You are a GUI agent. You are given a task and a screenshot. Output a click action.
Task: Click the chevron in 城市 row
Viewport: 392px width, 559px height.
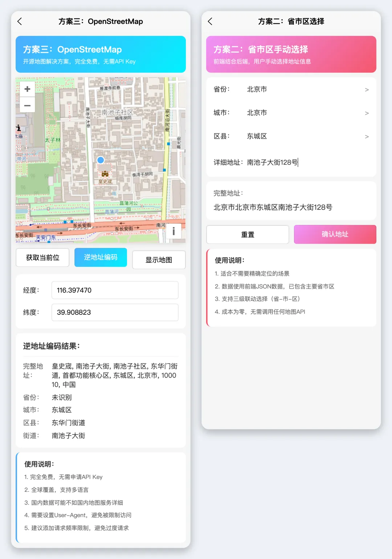pyautogui.click(x=367, y=113)
